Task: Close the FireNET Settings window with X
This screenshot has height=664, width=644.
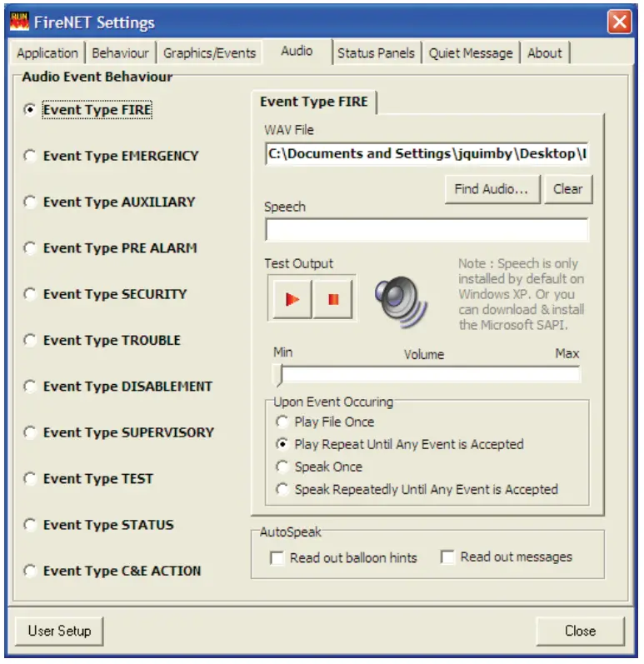Action: (x=620, y=22)
